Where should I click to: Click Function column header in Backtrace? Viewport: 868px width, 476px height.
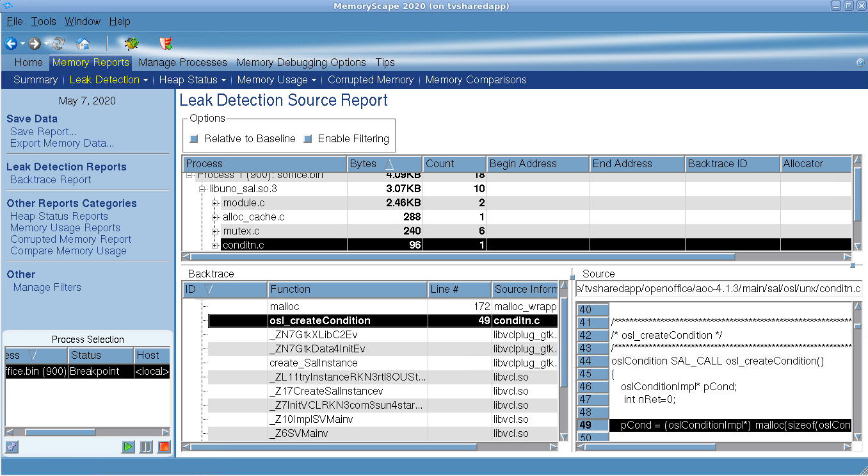tap(348, 290)
